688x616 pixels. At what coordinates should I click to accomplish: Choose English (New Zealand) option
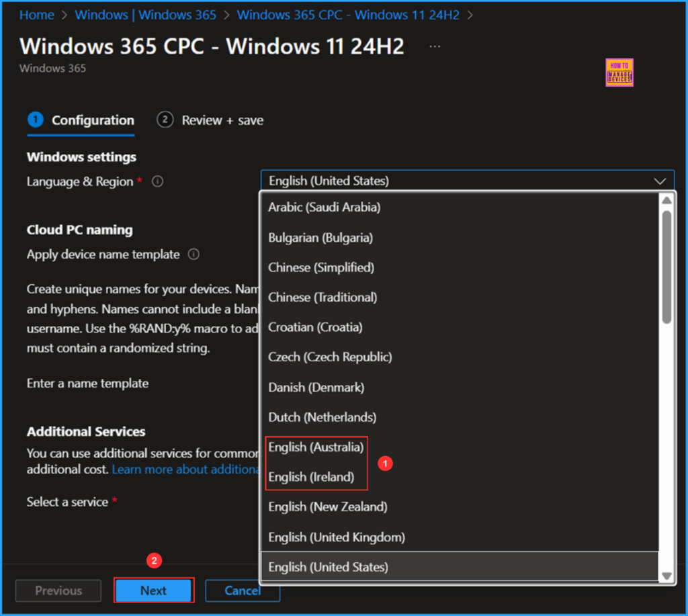click(x=460, y=507)
